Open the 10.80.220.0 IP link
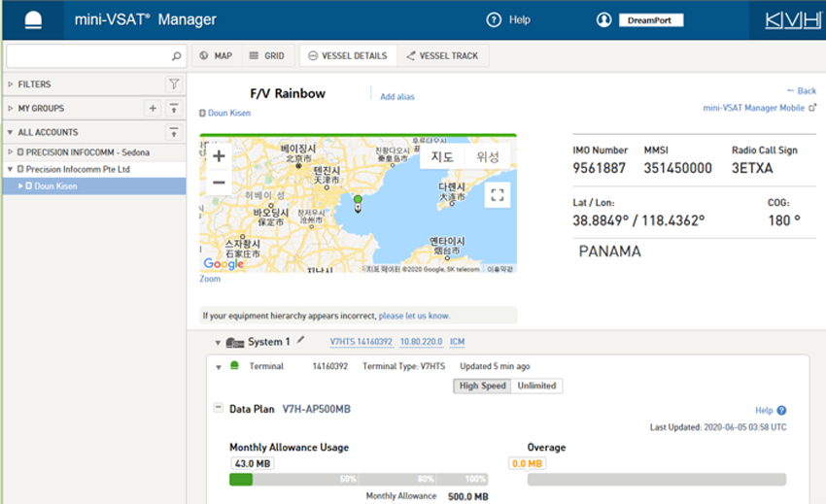 pyautogui.click(x=421, y=341)
